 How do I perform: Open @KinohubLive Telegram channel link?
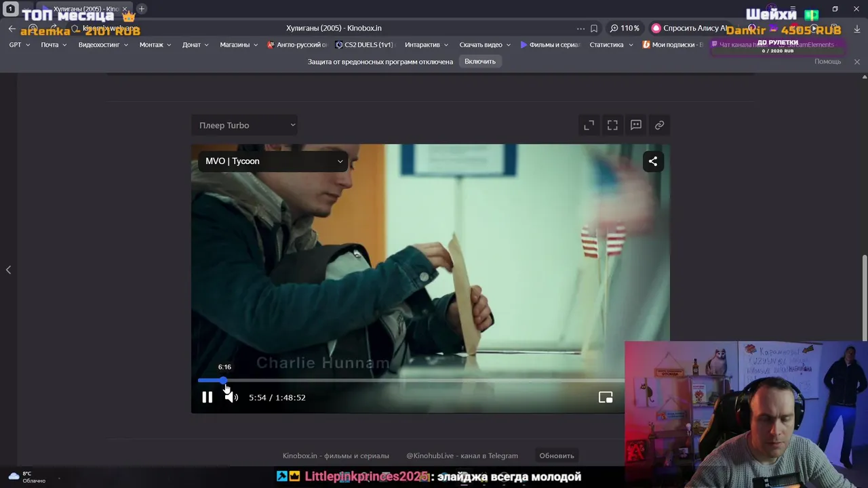(x=462, y=455)
